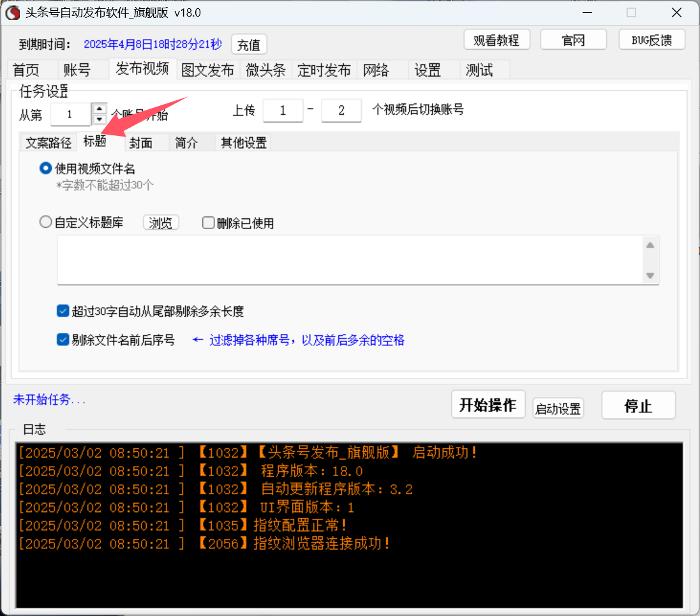
Task: Click 开始操作 start button
Action: tap(488, 405)
